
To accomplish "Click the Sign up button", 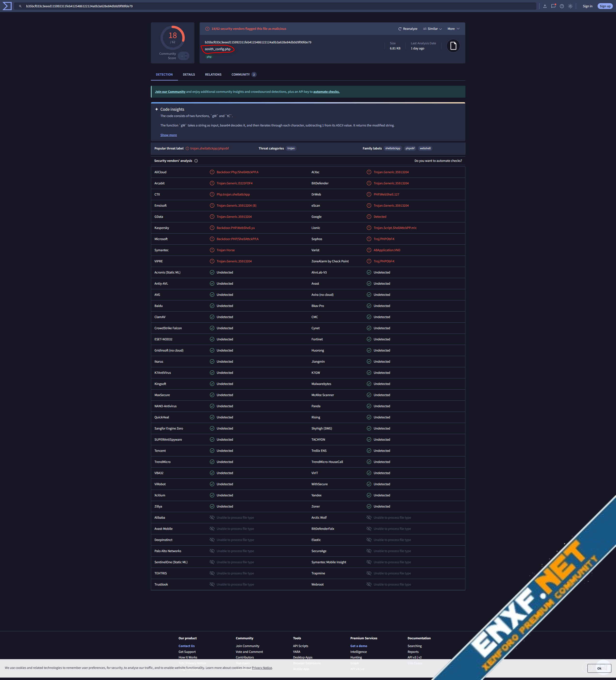I will pos(605,6).
